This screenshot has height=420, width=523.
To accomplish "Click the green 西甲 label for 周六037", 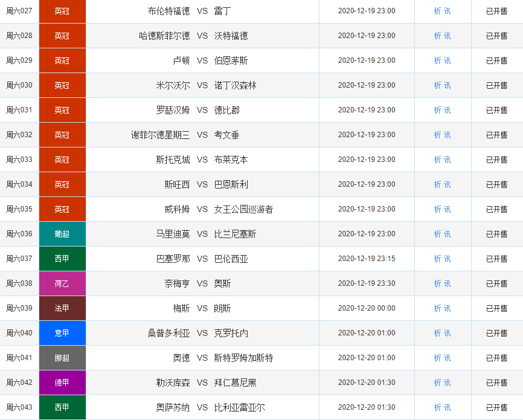I will [62, 259].
